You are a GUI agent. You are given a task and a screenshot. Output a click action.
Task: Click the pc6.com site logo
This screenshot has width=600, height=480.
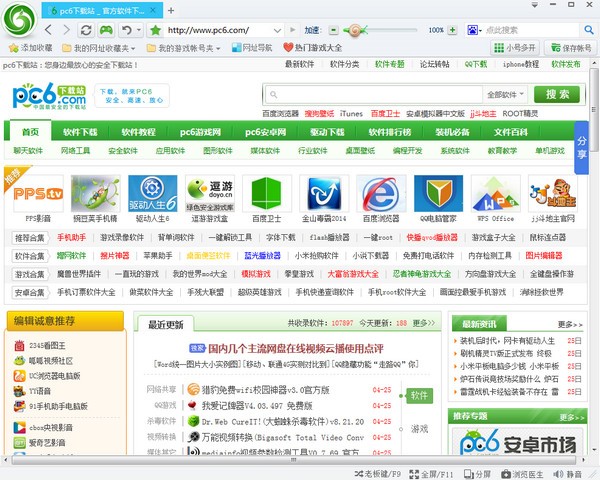click(49, 95)
